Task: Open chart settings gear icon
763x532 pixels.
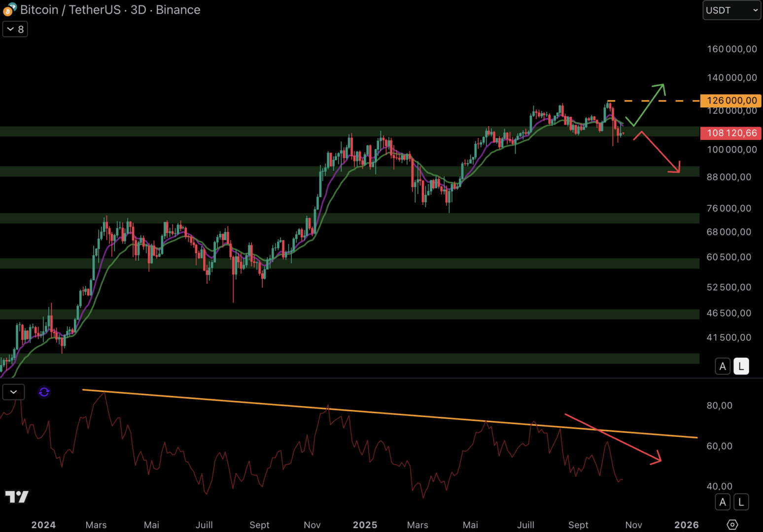Action: (732, 525)
